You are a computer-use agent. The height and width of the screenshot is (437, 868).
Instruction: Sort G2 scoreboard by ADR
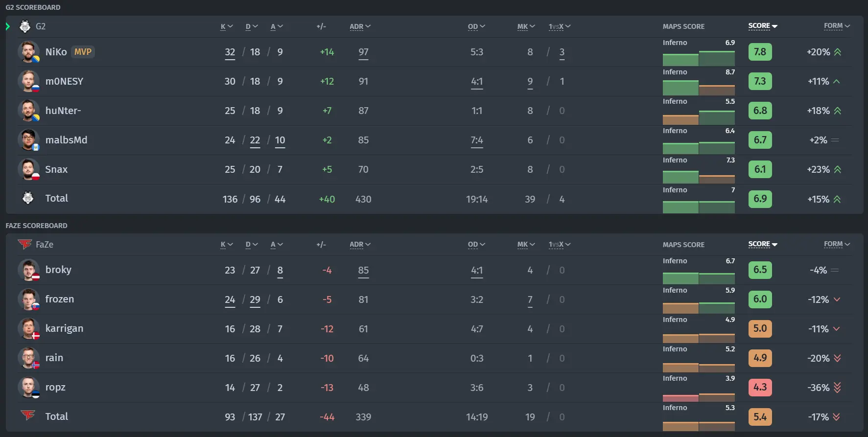point(360,26)
